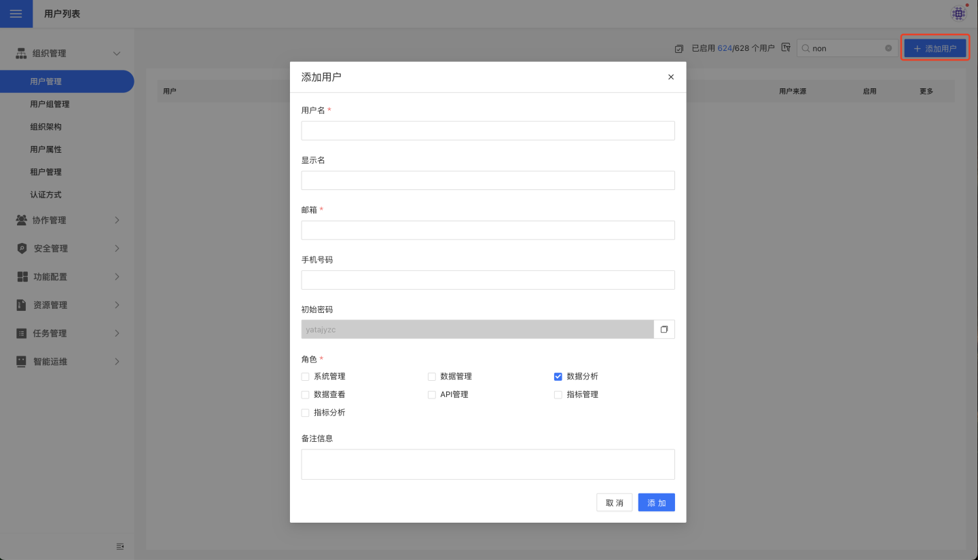Open 用户组管理 in the sidebar
978x560 pixels.
(x=50, y=104)
